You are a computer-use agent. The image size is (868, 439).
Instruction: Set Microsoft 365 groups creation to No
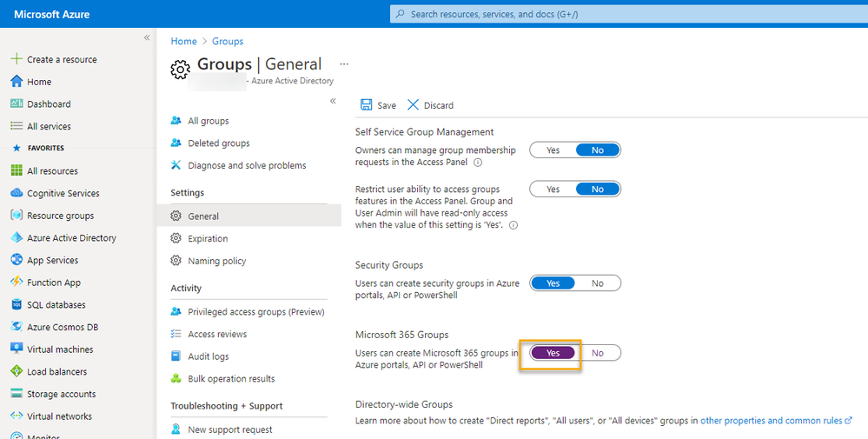tap(598, 353)
